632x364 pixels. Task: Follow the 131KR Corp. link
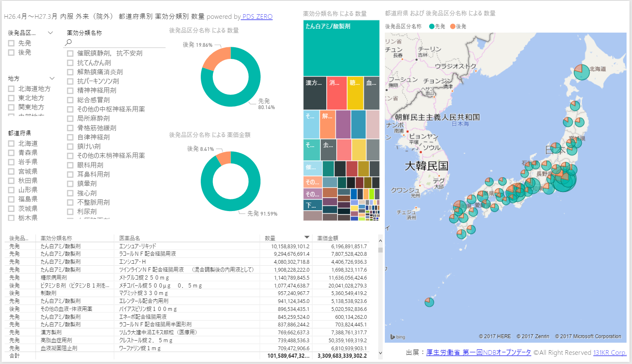coord(609,352)
